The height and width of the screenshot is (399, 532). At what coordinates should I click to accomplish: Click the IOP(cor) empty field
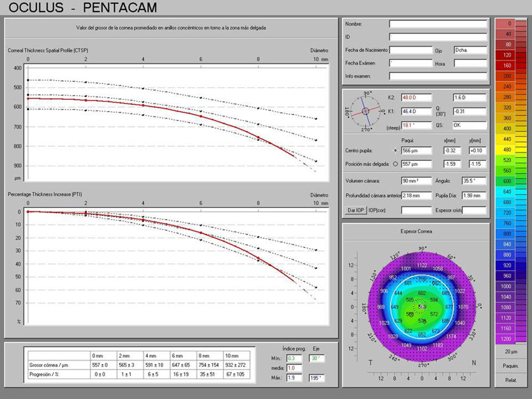tap(416, 210)
